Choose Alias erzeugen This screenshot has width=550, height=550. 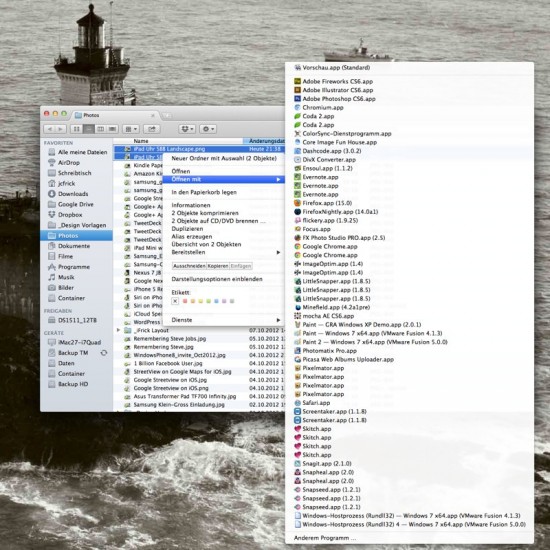224,236
